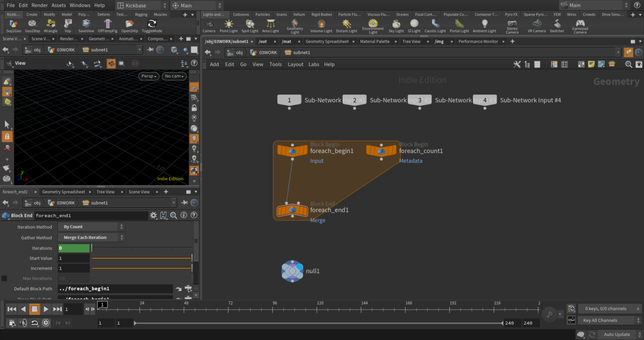Open the Render menu
The image size is (644, 340).
[39, 5]
